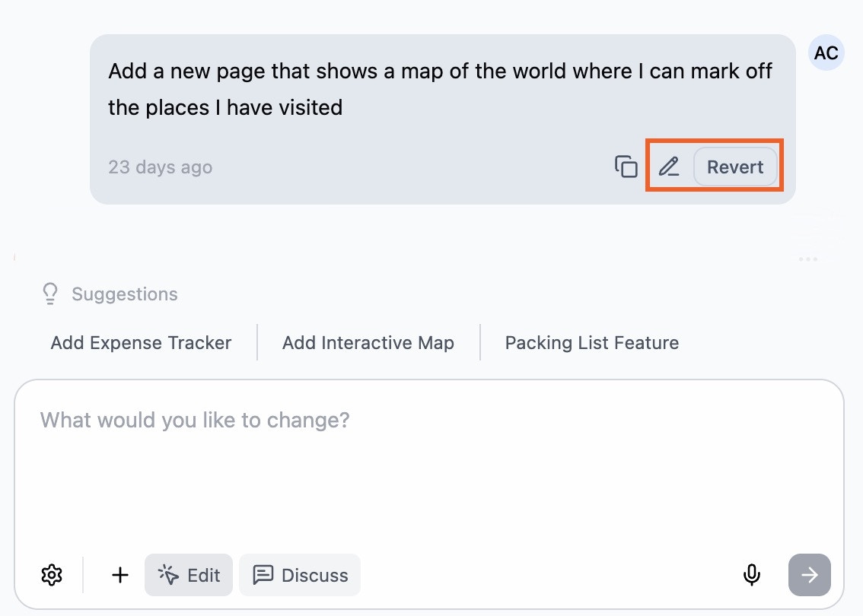The image size is (863, 616).
Task: Choose the Add Interactive Map suggestion
Action: point(368,343)
